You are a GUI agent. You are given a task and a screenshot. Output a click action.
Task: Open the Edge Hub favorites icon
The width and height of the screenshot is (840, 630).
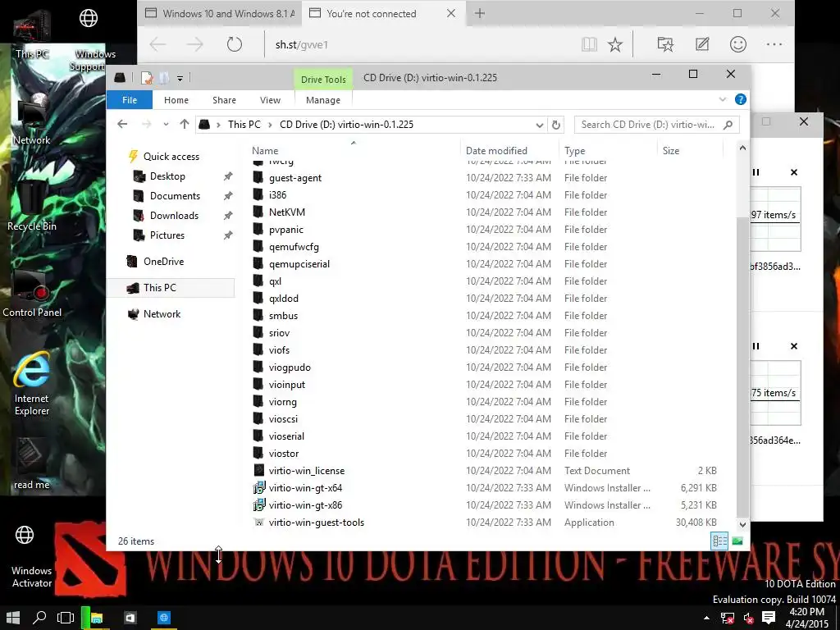pyautogui.click(x=664, y=44)
